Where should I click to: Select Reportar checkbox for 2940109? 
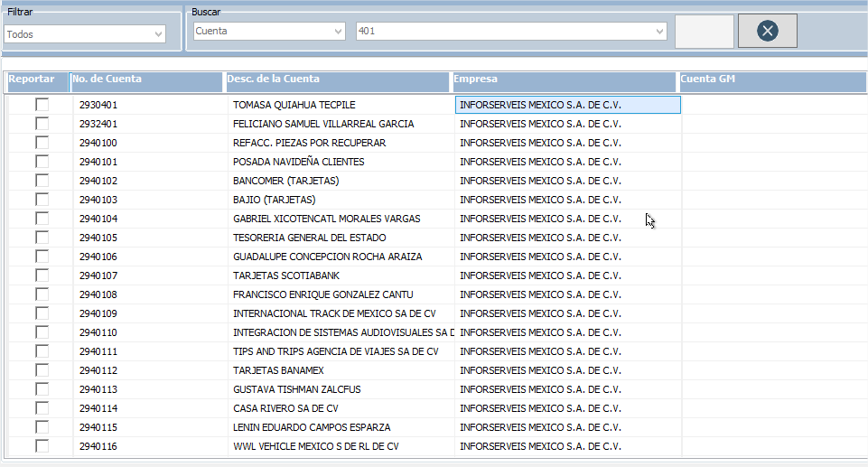pos(42,313)
